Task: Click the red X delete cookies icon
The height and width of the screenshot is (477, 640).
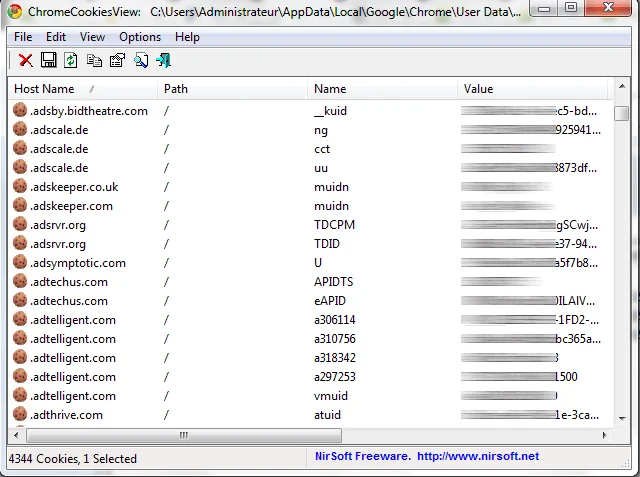Action: [x=26, y=60]
